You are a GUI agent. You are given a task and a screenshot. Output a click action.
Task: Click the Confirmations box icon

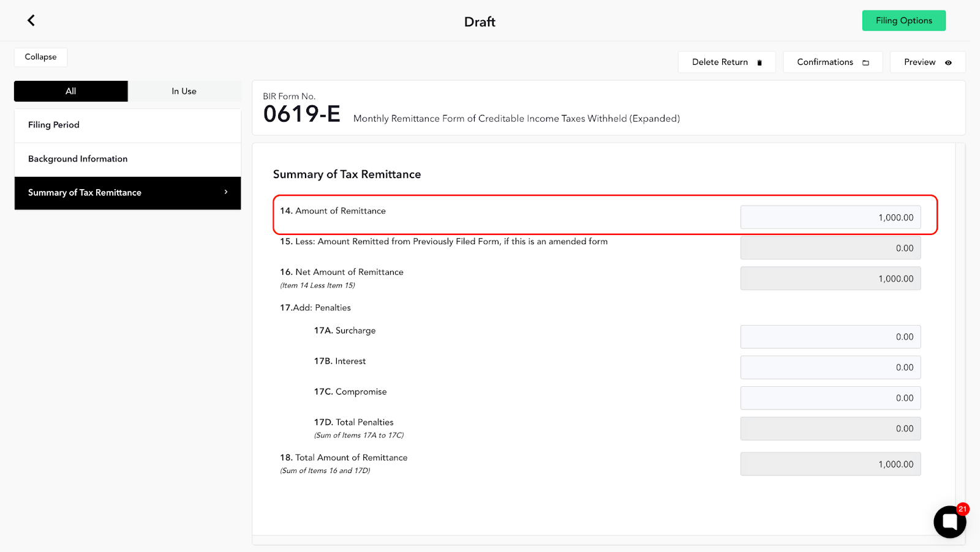tap(865, 62)
